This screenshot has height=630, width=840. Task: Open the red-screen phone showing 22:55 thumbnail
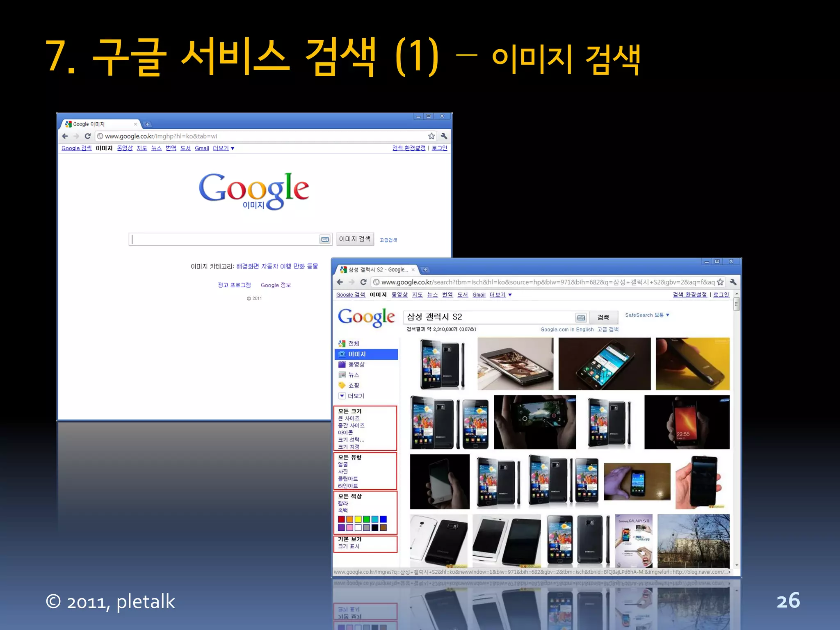[x=687, y=422]
